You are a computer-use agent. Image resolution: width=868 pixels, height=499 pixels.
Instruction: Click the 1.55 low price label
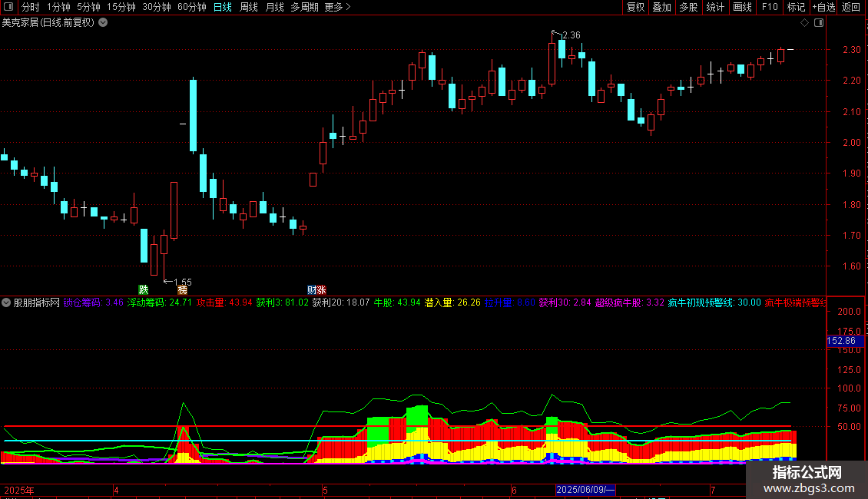183,283
